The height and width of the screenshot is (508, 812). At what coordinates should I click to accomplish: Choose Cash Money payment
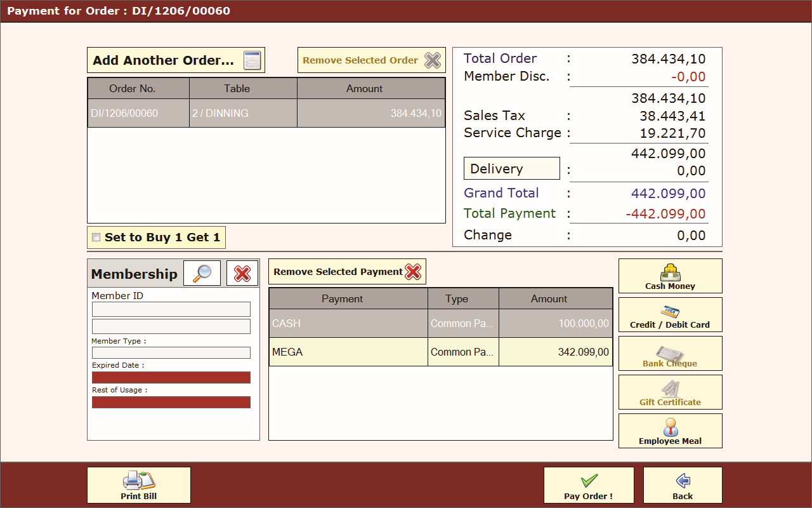671,276
